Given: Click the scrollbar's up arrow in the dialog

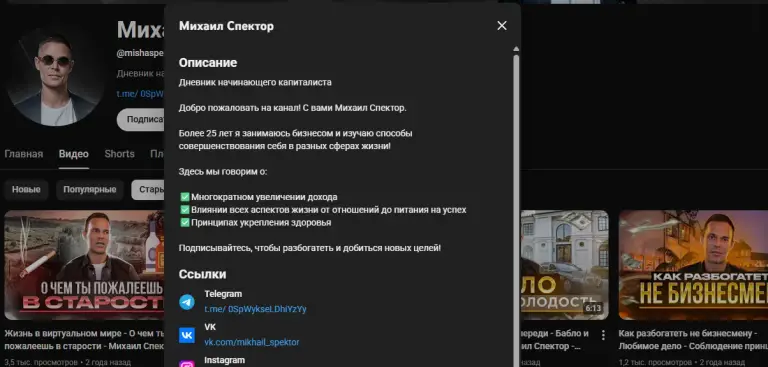Looking at the screenshot, I should (516, 49).
